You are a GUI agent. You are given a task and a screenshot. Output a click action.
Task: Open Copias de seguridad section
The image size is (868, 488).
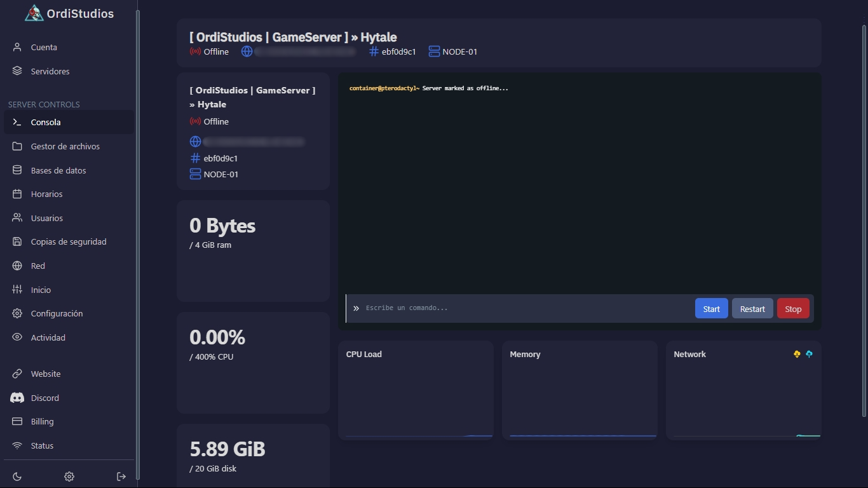[x=68, y=241]
